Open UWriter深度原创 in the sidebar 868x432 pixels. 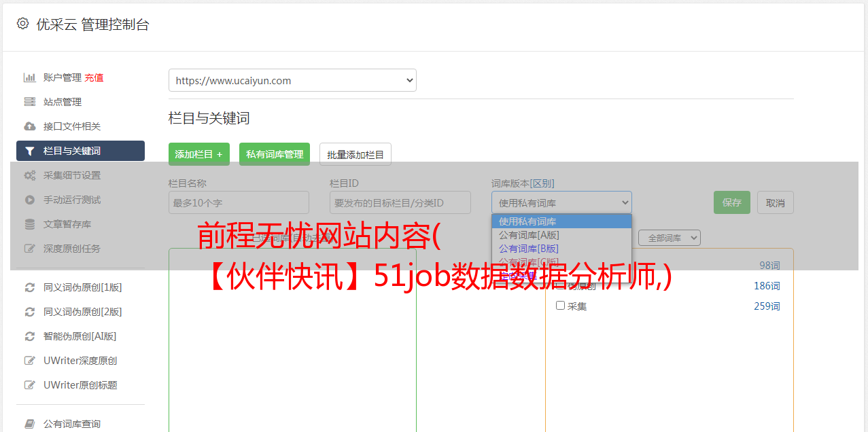(x=80, y=361)
